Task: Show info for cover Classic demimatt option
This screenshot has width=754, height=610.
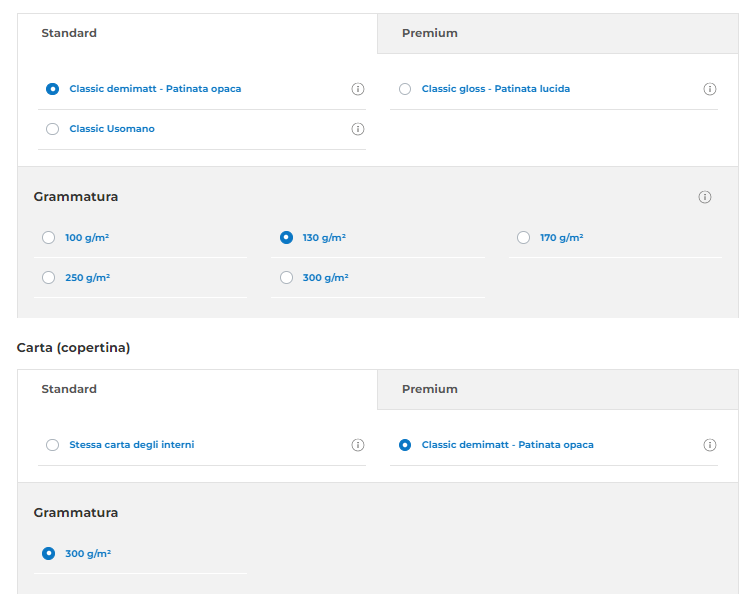Action: 710,445
